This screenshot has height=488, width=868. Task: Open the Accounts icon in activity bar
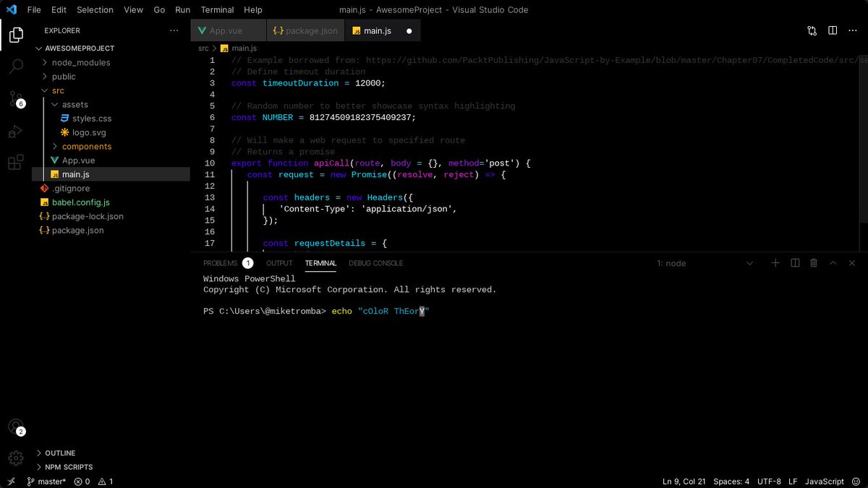pyautogui.click(x=16, y=427)
